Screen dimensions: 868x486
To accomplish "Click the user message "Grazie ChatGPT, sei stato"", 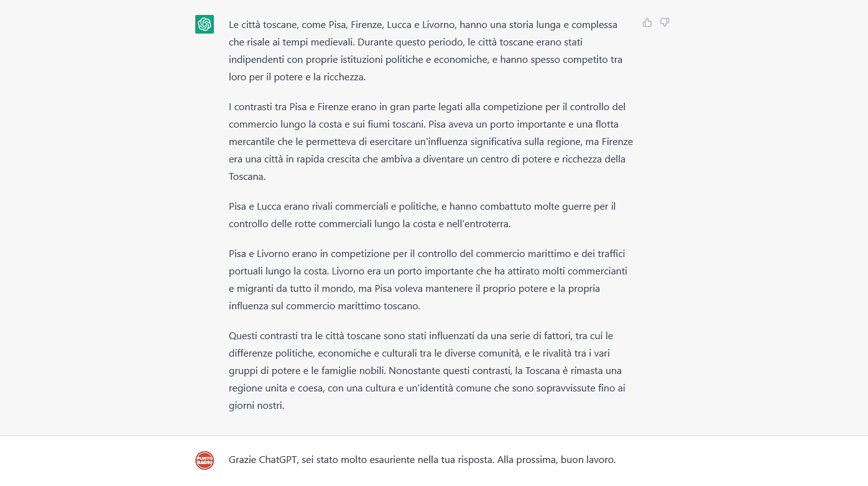I will point(422,460).
